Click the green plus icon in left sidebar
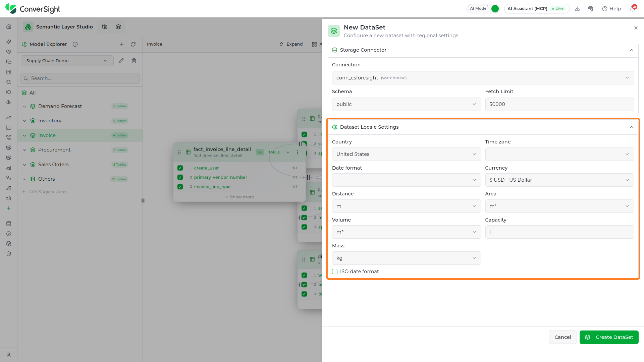Screen dimensions: 644x362 [9, 208]
